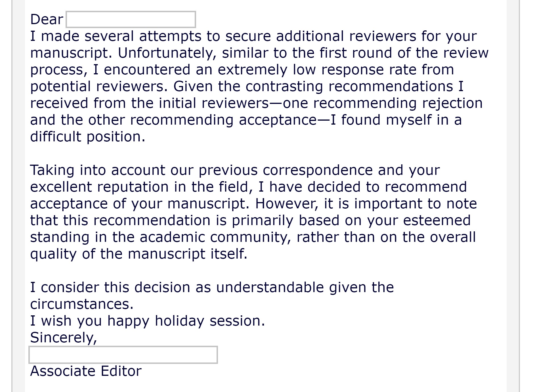Viewport: 535px width, 392px height.
Task: Click the word "rejection"
Action: tap(452, 103)
